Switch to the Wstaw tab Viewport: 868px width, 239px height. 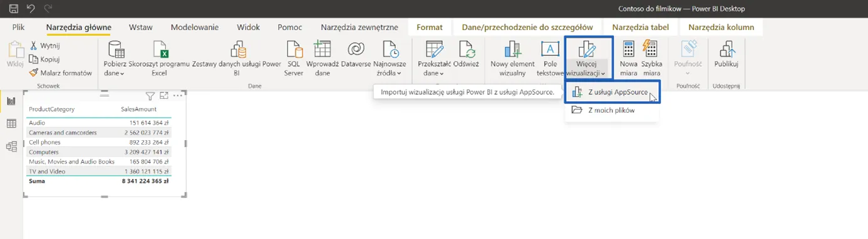click(141, 27)
